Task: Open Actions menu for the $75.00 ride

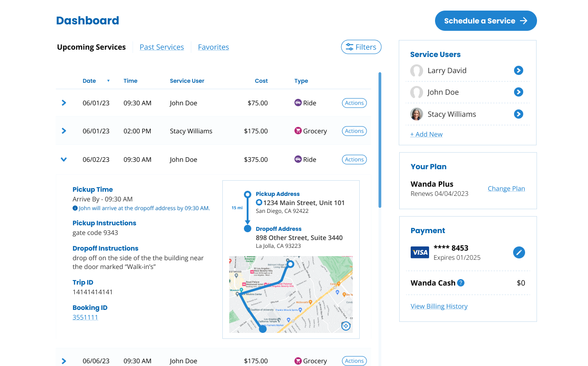Action: (x=354, y=103)
